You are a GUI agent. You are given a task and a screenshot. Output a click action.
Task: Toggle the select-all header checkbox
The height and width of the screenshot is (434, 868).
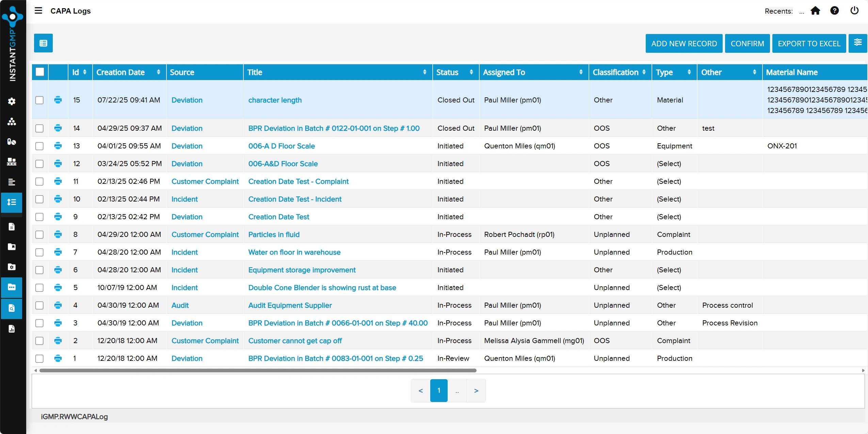(40, 72)
